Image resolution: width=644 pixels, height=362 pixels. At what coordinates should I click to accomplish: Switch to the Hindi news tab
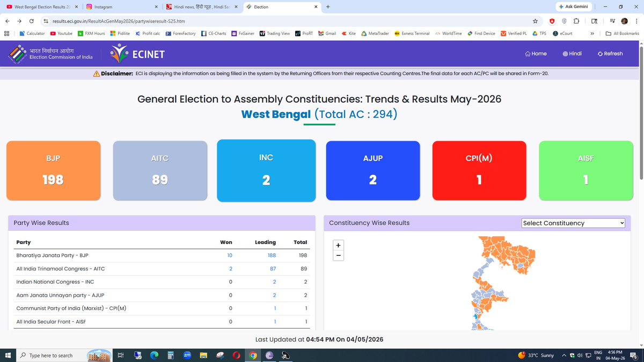(202, 7)
